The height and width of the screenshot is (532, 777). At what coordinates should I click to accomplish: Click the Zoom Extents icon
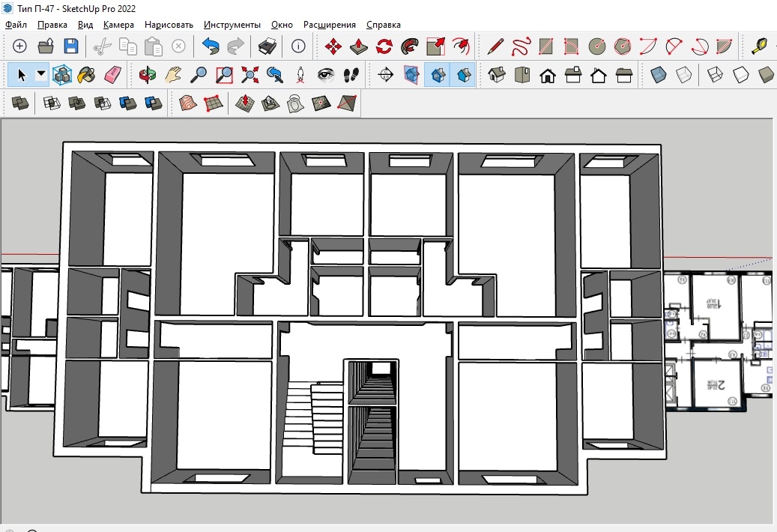pos(250,75)
